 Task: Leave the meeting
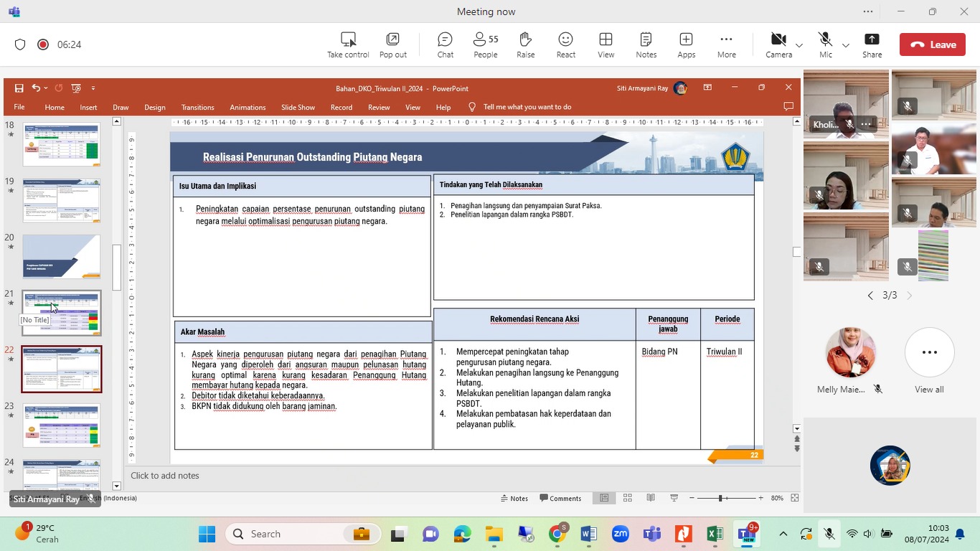932,44
